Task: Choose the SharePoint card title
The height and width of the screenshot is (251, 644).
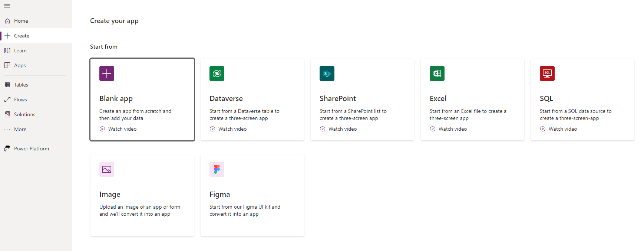Action: [x=338, y=98]
